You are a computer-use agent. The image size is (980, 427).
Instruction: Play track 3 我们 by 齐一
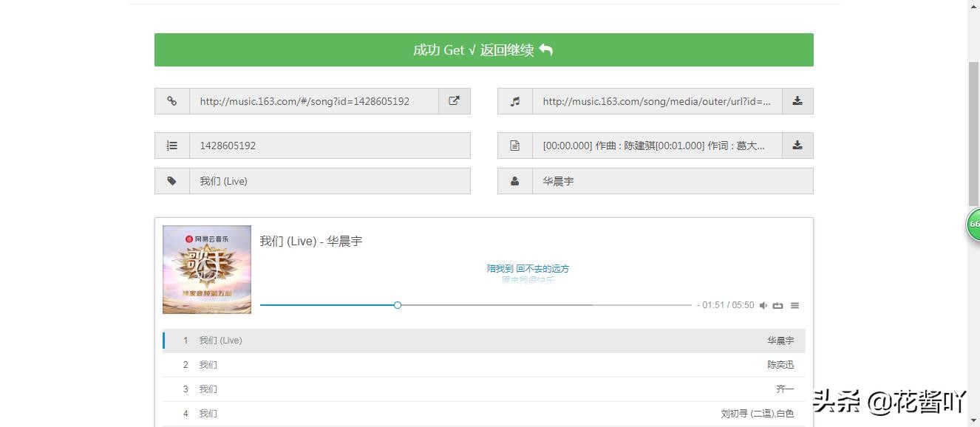(x=484, y=389)
